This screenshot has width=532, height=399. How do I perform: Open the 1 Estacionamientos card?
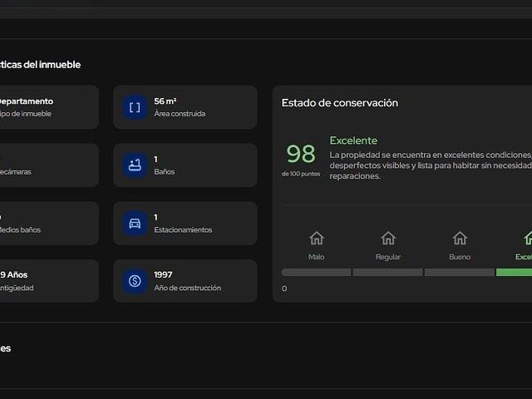pyautogui.click(x=185, y=224)
